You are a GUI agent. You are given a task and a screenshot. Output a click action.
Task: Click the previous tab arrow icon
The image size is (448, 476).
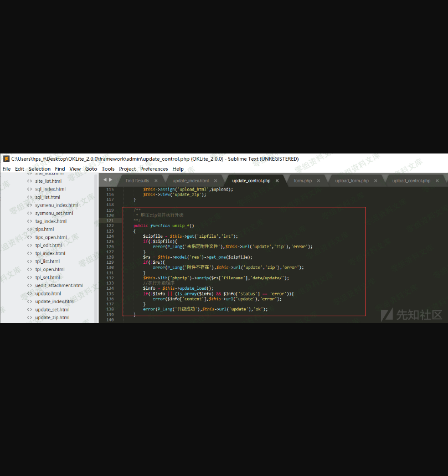(105, 180)
